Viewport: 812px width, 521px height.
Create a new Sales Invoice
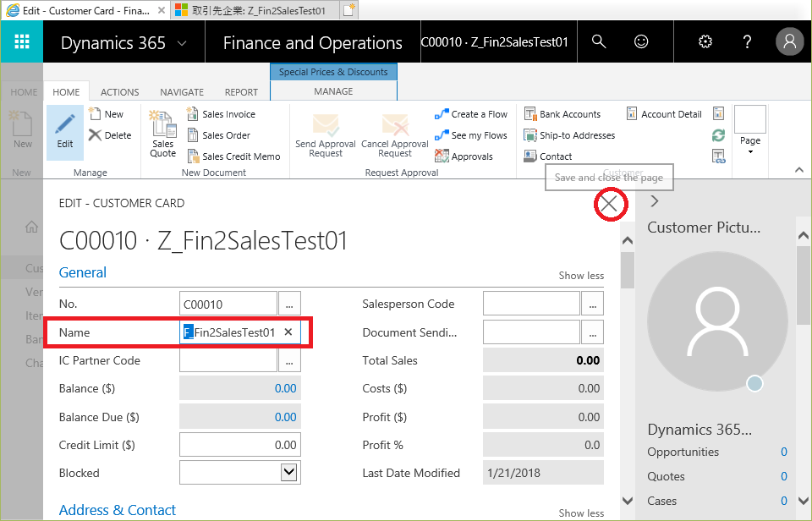pos(221,114)
